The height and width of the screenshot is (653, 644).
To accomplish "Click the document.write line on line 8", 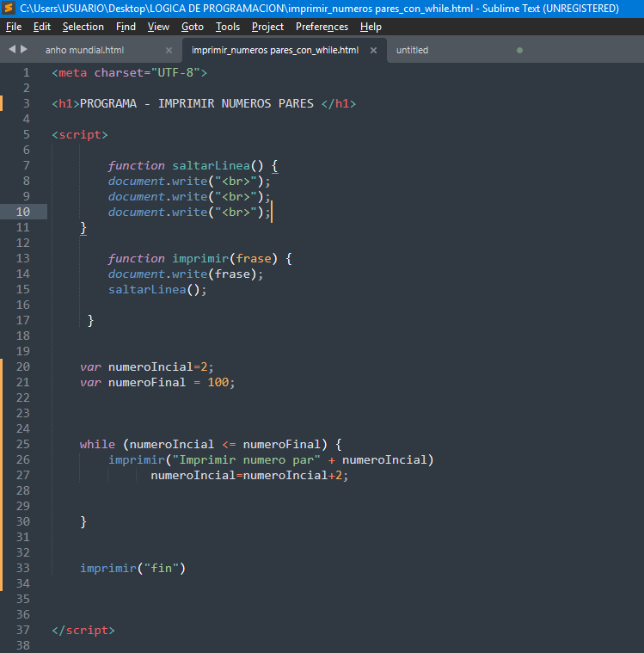I will point(189,181).
